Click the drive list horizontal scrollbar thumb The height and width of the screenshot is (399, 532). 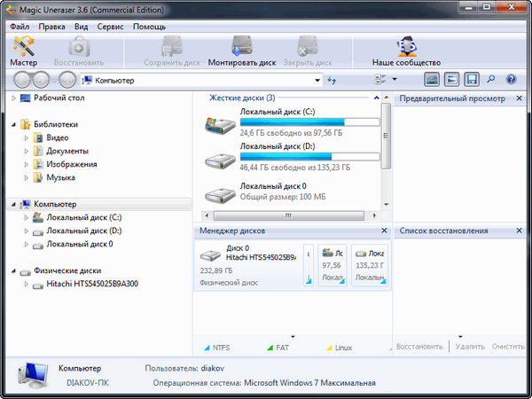click(289, 215)
